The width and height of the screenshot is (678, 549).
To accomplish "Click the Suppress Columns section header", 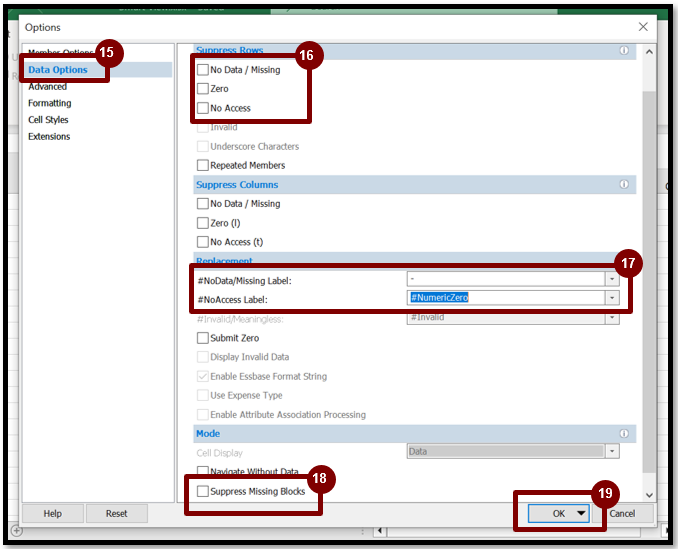I will [x=415, y=185].
